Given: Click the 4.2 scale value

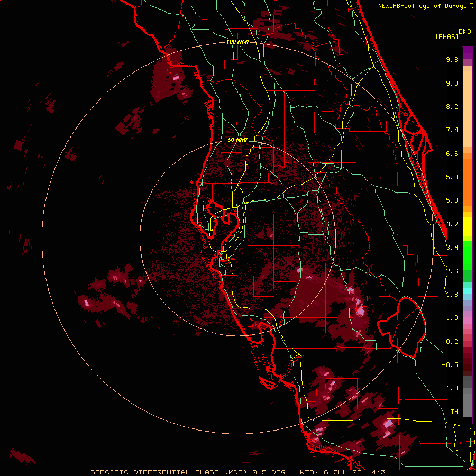Looking at the screenshot, I should coord(452,224).
